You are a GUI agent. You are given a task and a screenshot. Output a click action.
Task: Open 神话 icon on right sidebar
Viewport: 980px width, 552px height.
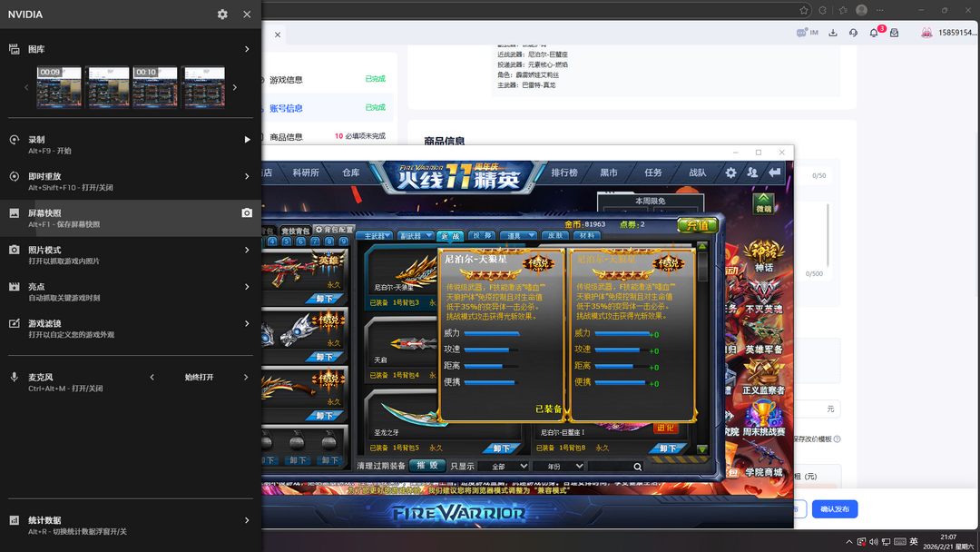click(x=764, y=256)
